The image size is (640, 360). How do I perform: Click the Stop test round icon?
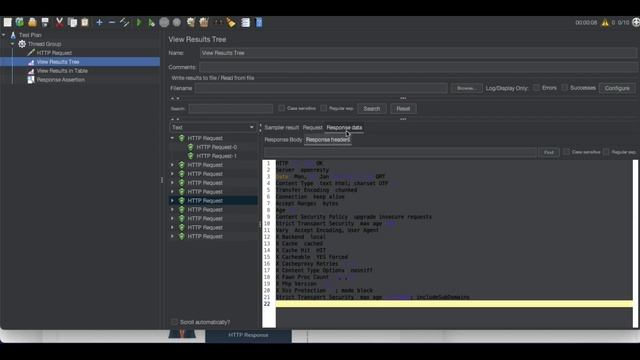pos(164,22)
